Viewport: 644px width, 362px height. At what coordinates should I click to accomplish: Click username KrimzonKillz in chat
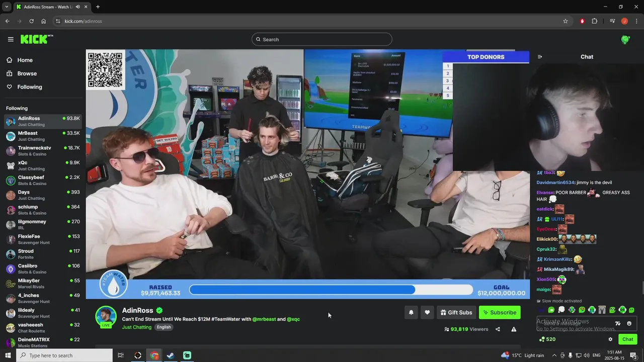[x=557, y=259]
